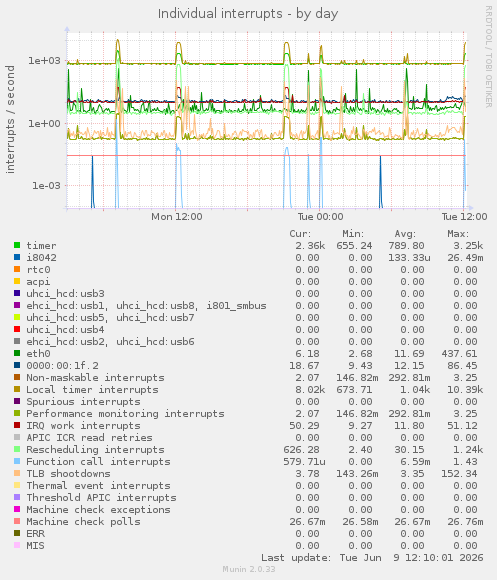Click the Local timer interrupts color swatch

(17, 389)
